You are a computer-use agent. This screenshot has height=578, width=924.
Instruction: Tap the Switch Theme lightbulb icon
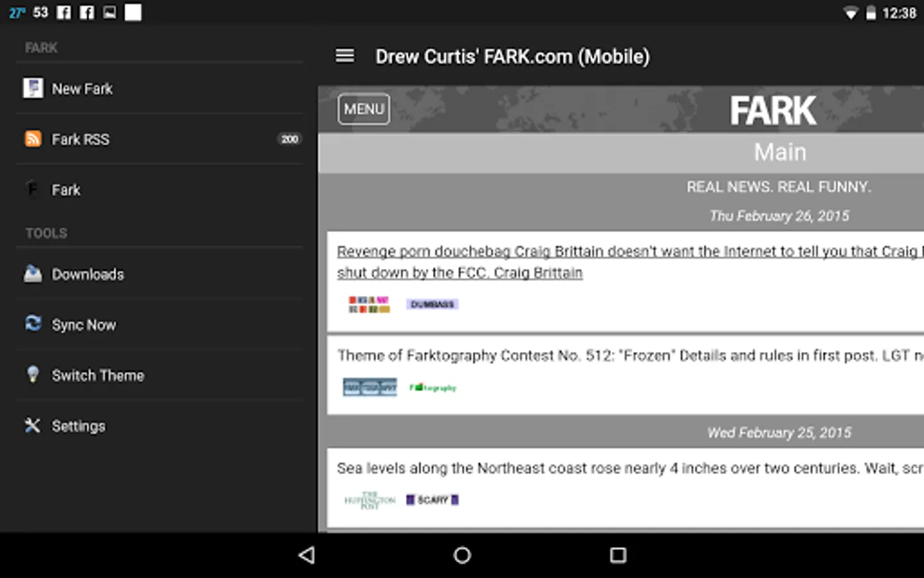click(x=33, y=374)
